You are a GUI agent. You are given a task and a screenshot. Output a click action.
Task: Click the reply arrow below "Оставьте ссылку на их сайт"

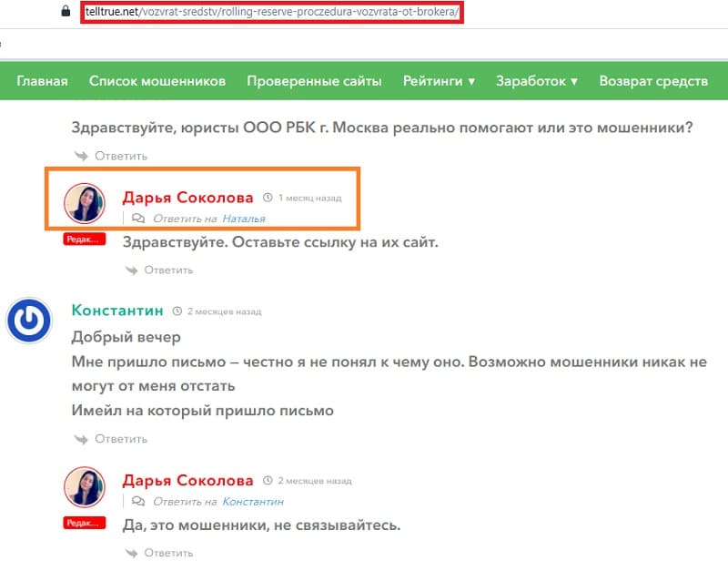132,270
